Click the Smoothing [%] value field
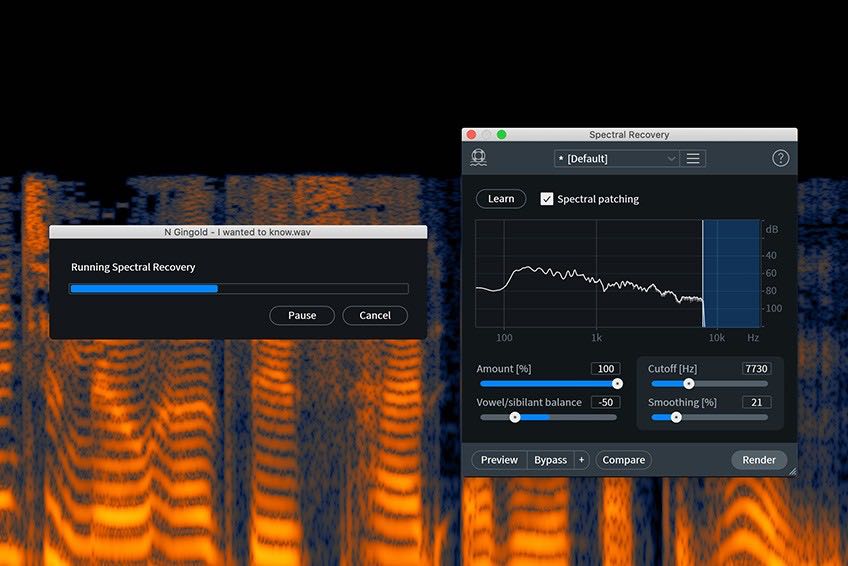Image resolution: width=848 pixels, height=566 pixels. (756, 402)
